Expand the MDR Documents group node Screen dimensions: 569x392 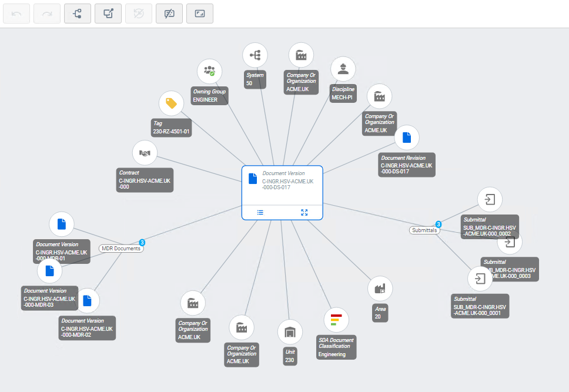click(121, 248)
